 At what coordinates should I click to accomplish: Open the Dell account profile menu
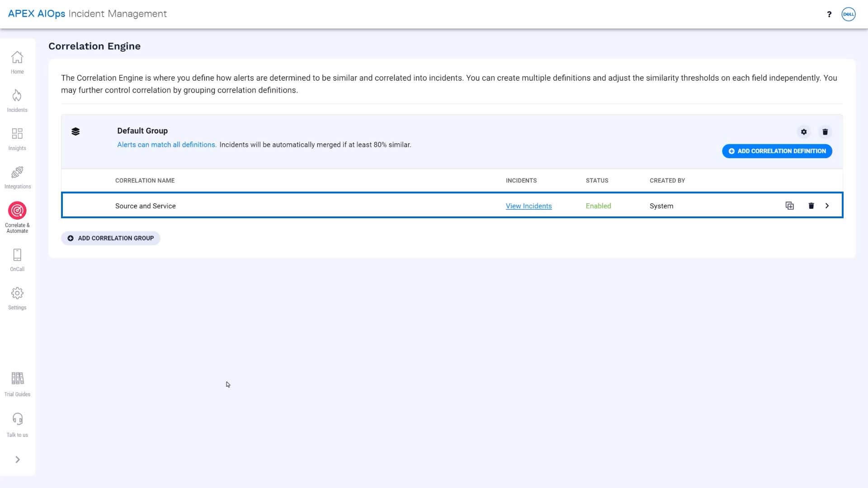(x=849, y=14)
